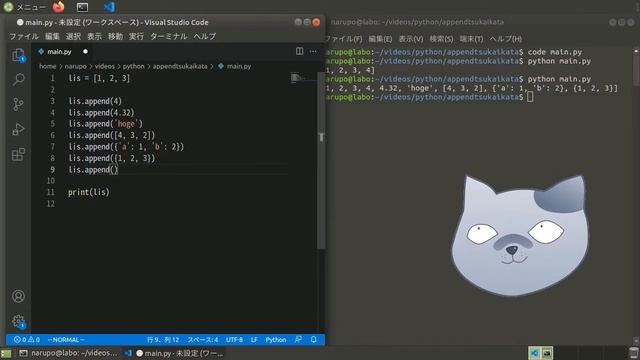The image size is (640, 360).
Task: Open terminal window 編集(E) menu
Action: tap(380, 39)
